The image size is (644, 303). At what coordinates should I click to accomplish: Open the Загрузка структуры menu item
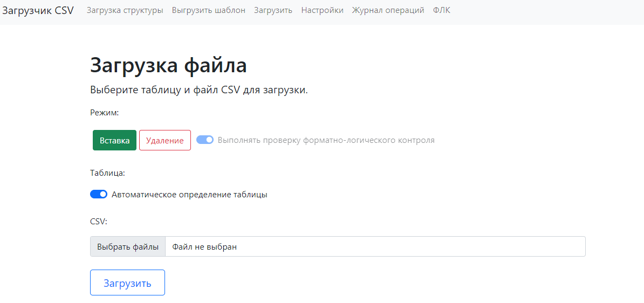coord(125,10)
